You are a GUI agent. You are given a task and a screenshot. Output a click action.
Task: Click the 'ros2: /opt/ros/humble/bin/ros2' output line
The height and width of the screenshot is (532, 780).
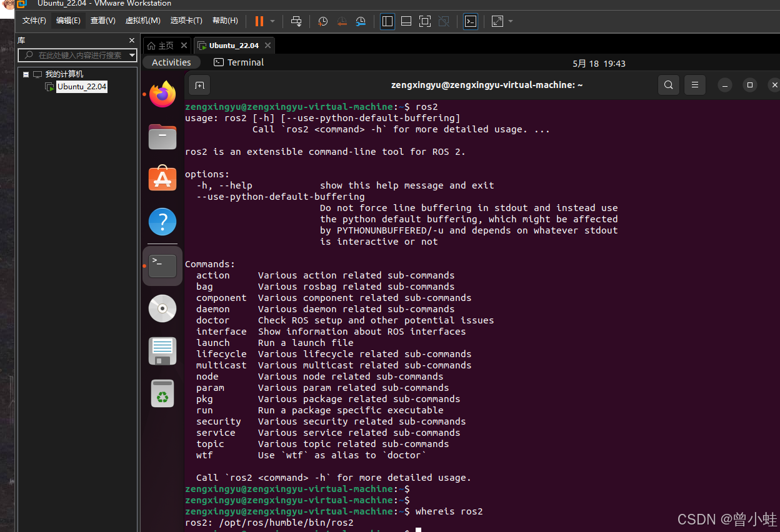coord(269,523)
